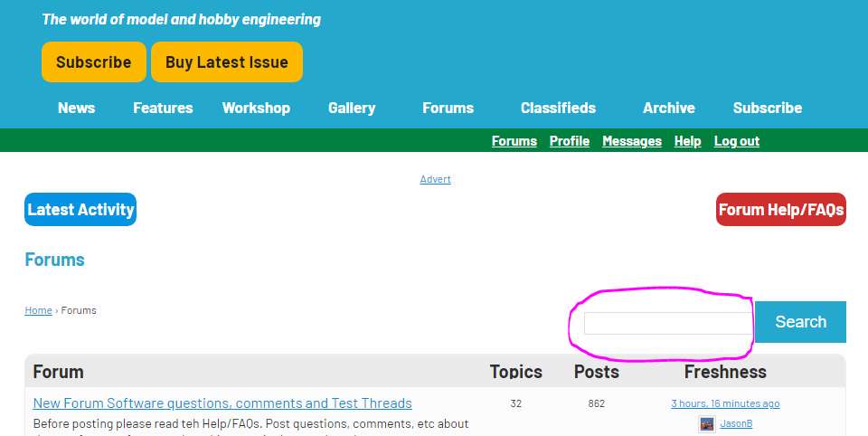This screenshot has width=868, height=436.
Task: Select Forums in the main navigation
Action: click(448, 108)
